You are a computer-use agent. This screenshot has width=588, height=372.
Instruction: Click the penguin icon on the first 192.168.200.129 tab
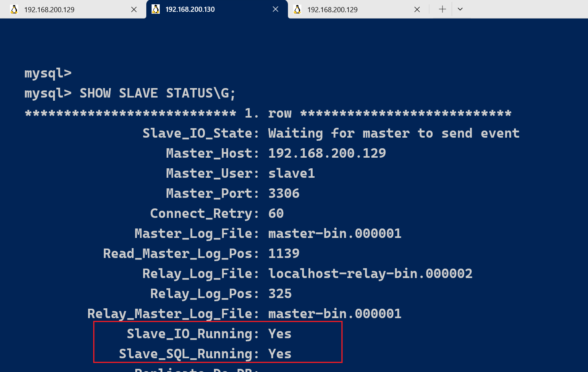pos(14,9)
